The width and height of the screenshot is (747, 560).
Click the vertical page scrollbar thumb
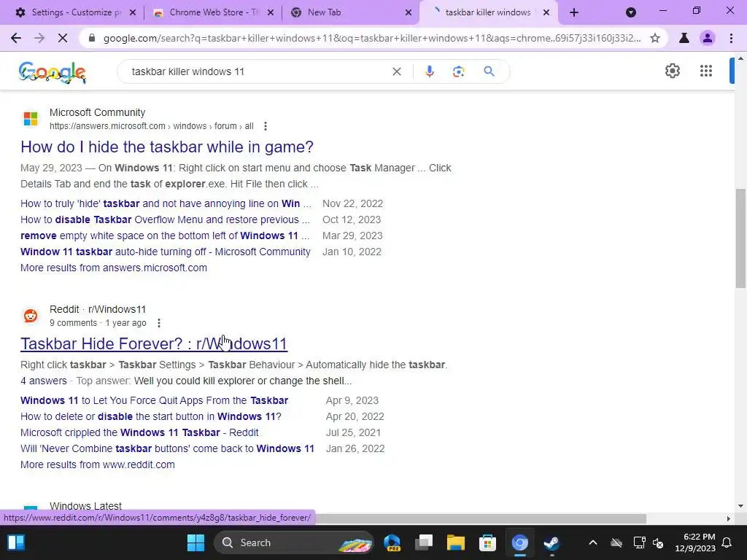pos(740,238)
